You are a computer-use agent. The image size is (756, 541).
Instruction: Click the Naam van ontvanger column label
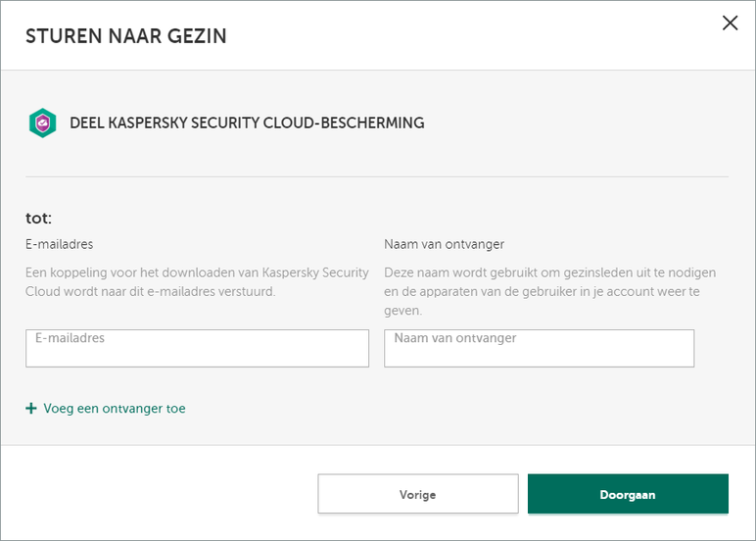click(x=444, y=244)
